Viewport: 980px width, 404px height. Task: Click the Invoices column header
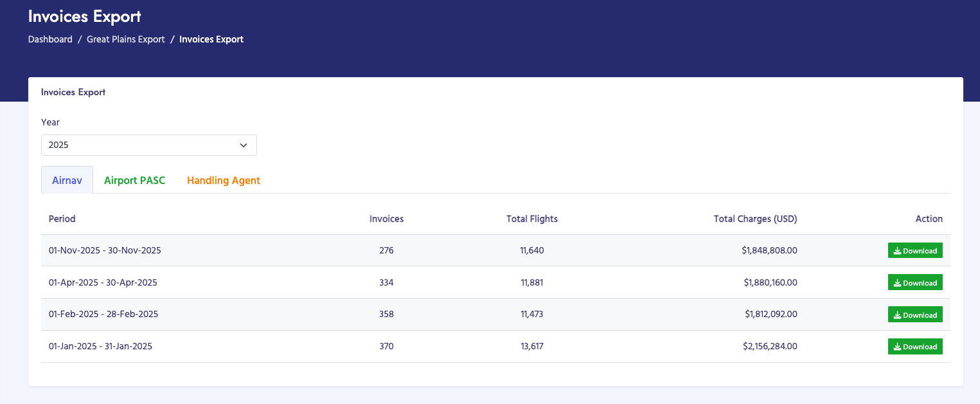(x=386, y=219)
